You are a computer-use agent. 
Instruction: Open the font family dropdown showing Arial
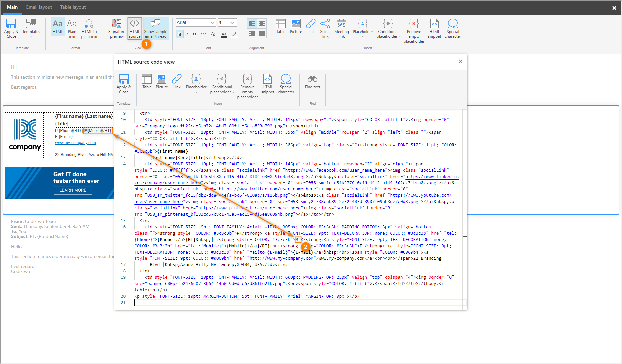[x=195, y=22]
